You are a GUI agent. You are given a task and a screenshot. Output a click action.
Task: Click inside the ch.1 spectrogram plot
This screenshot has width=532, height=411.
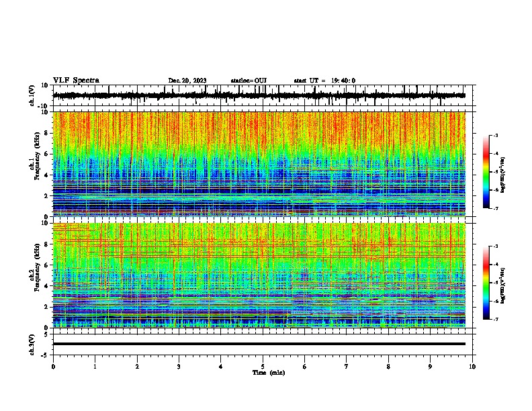(x=259, y=164)
